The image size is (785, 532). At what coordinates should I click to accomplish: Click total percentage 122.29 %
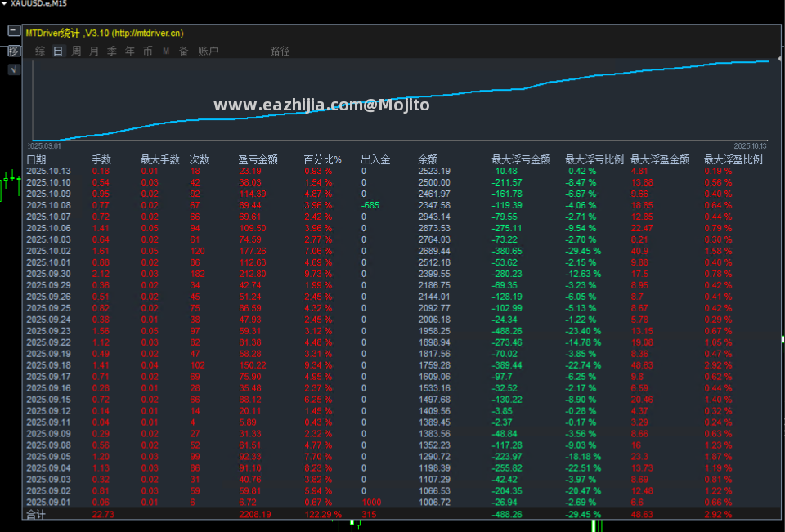pos(323,515)
